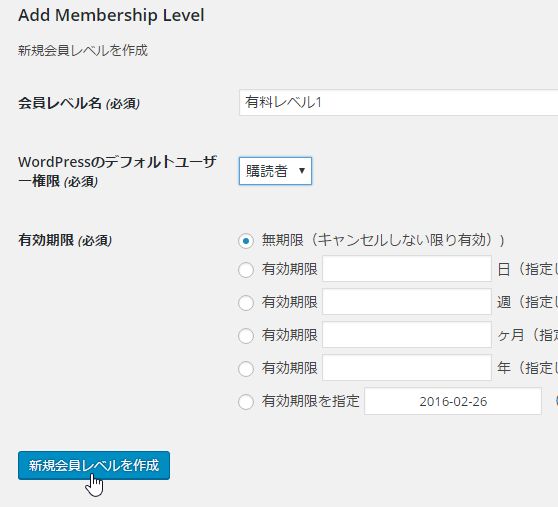Click the WordPressのデフォルトユーザー権限 field label
The height and width of the screenshot is (507, 558).
[x=117, y=171]
